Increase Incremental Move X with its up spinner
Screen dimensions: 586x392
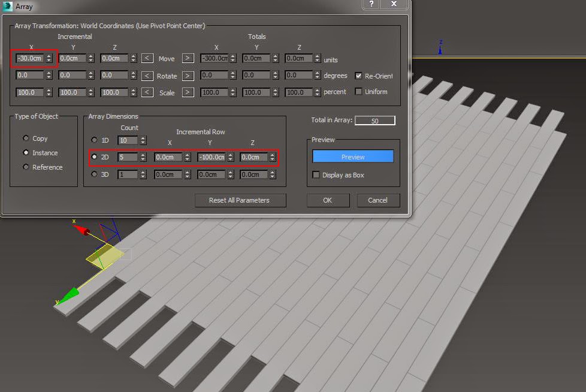50,56
